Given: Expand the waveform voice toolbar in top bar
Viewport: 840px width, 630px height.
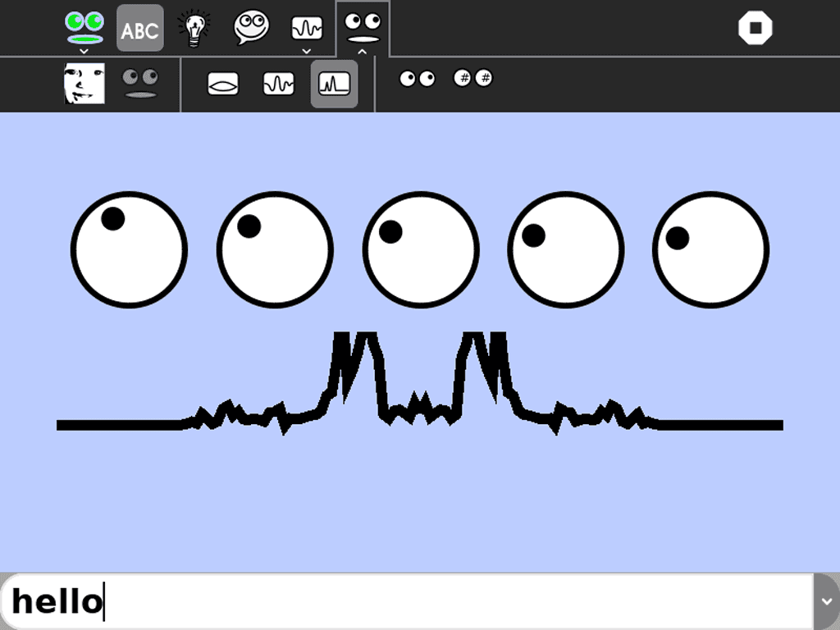Looking at the screenshot, I should pyautogui.click(x=307, y=28).
